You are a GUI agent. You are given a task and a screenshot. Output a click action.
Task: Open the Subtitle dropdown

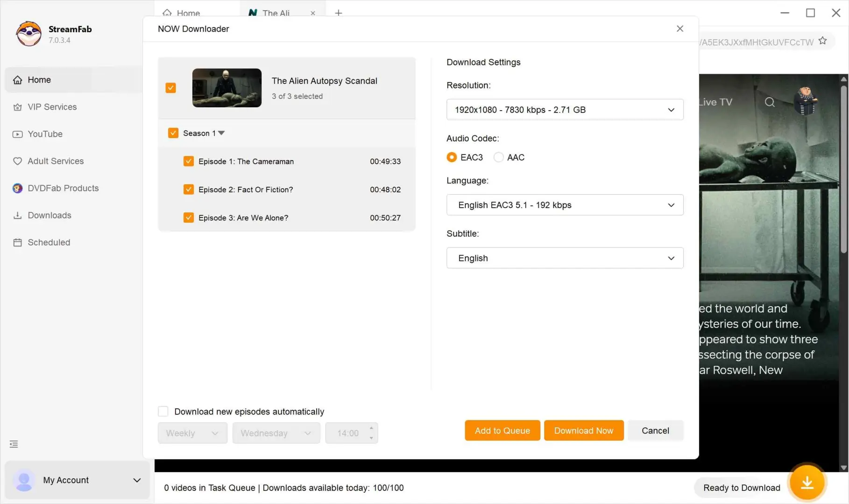coord(565,258)
